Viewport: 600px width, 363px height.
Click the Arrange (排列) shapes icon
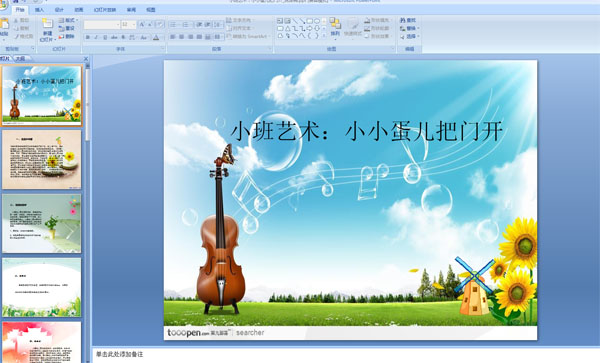[x=335, y=28]
